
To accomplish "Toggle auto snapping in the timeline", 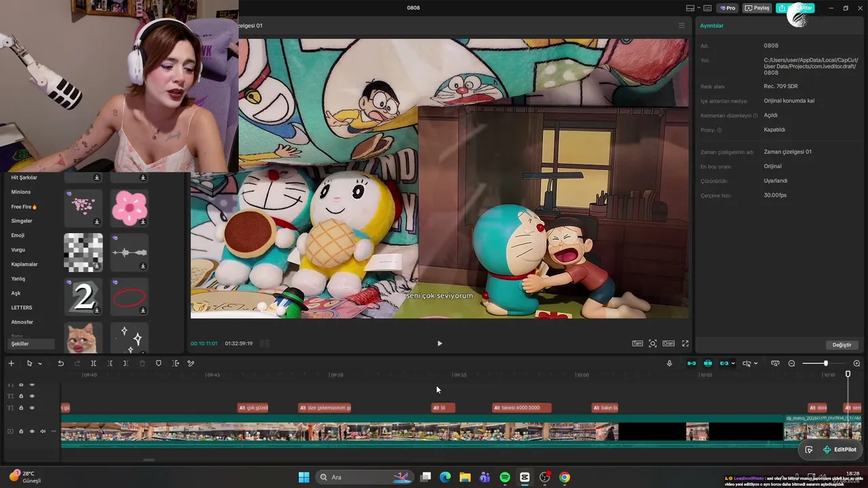I will click(708, 363).
